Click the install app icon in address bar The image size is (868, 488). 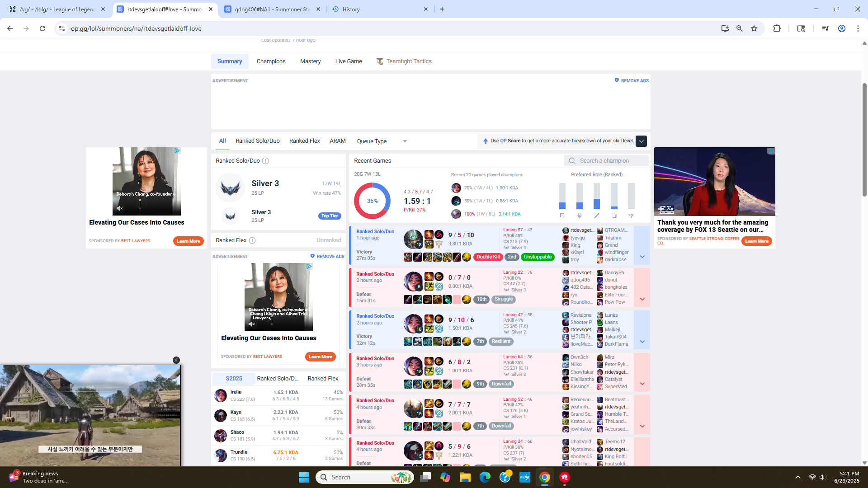pos(725,28)
